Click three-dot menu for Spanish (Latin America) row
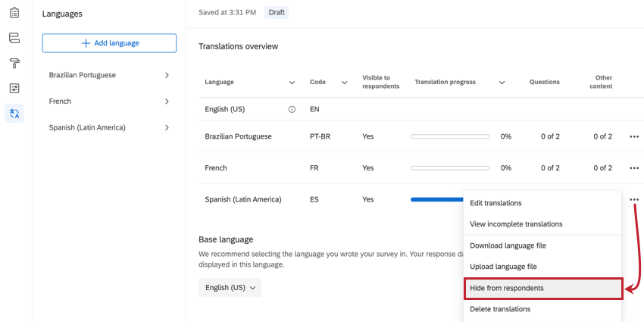Screen dimensions: 644x322 click(x=633, y=199)
